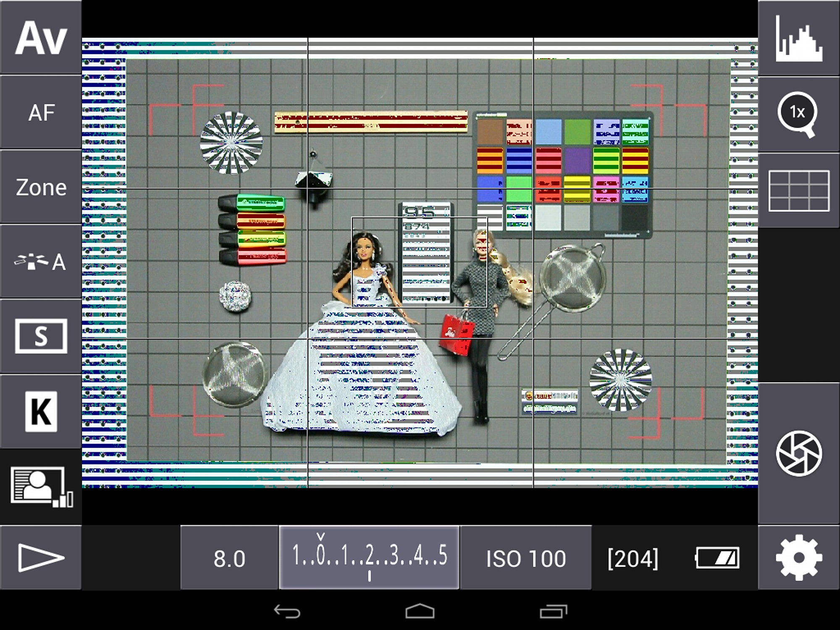
Task: Open the K color temperature setting
Action: click(x=41, y=412)
